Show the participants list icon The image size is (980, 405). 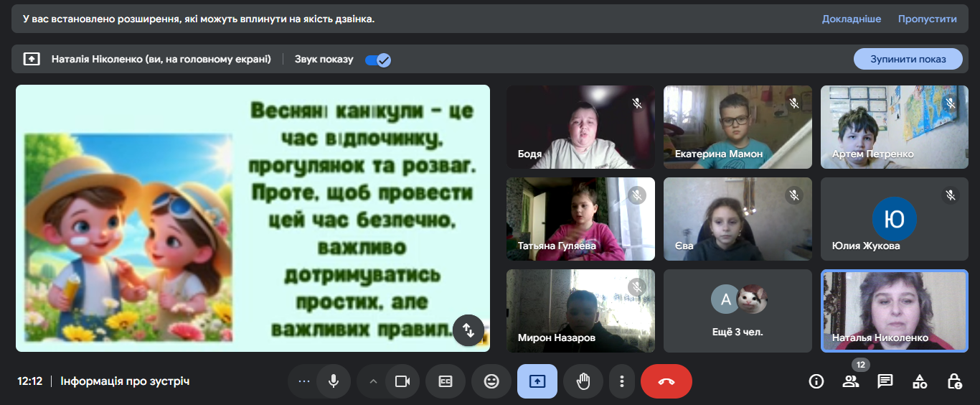coord(851,381)
